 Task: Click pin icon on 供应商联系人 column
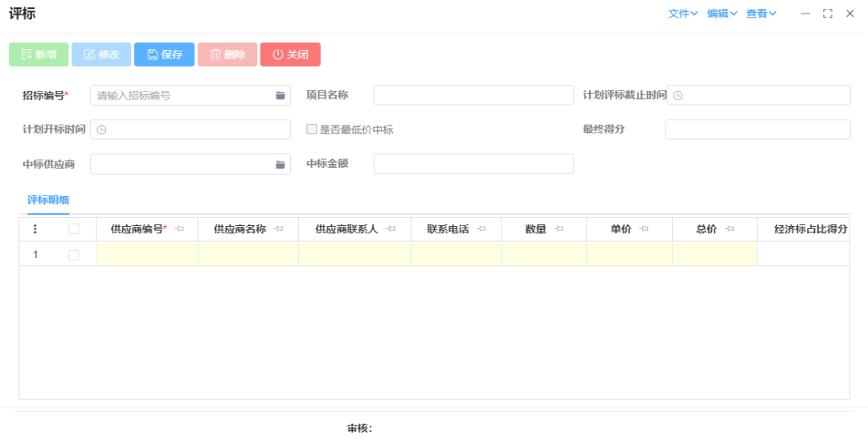coord(391,229)
